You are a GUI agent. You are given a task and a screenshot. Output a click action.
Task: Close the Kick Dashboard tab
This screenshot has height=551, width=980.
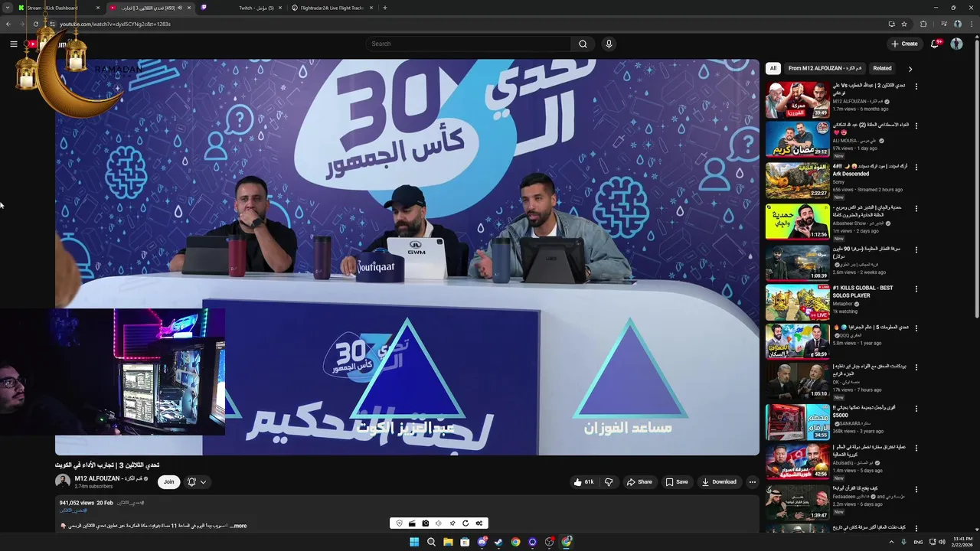point(97,8)
